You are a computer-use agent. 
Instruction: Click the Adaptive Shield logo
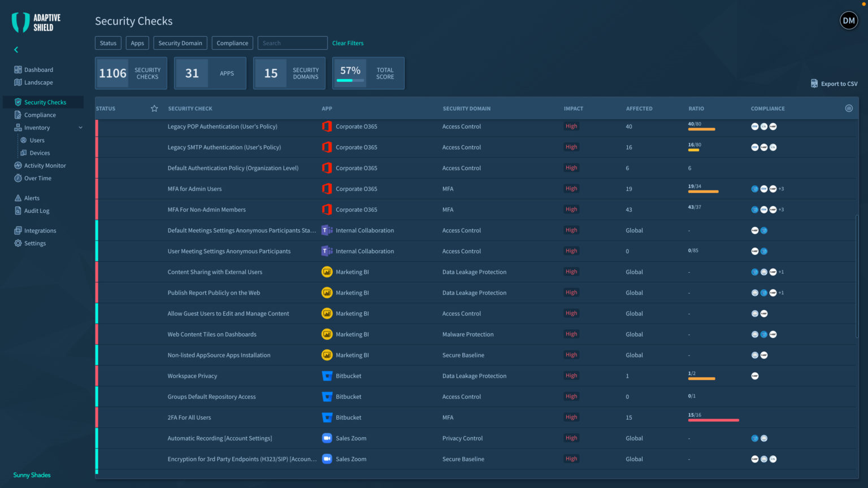click(37, 23)
